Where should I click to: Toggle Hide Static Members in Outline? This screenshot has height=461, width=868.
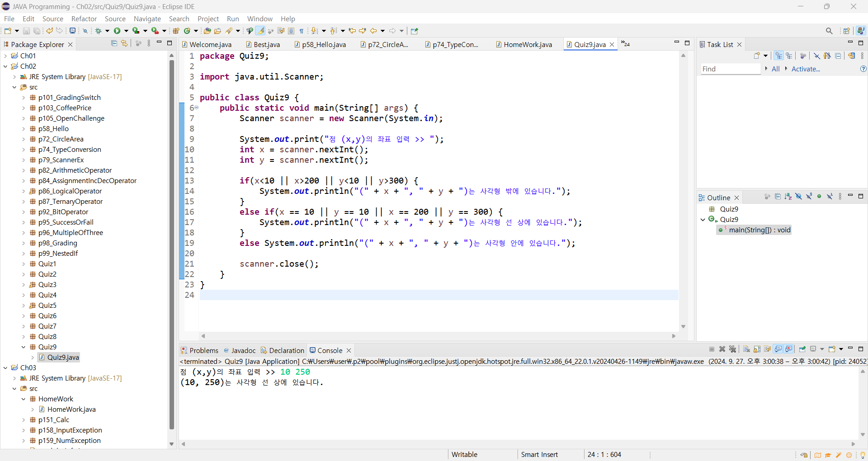[809, 197]
